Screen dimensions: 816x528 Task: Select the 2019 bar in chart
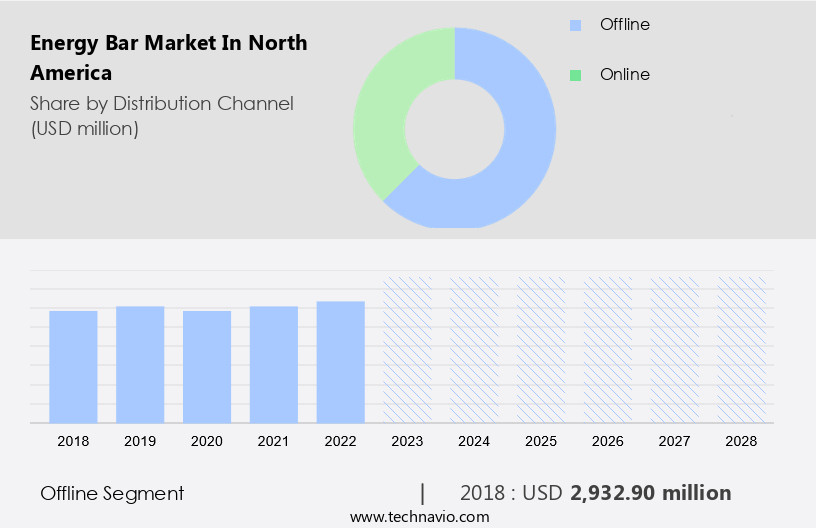140,364
